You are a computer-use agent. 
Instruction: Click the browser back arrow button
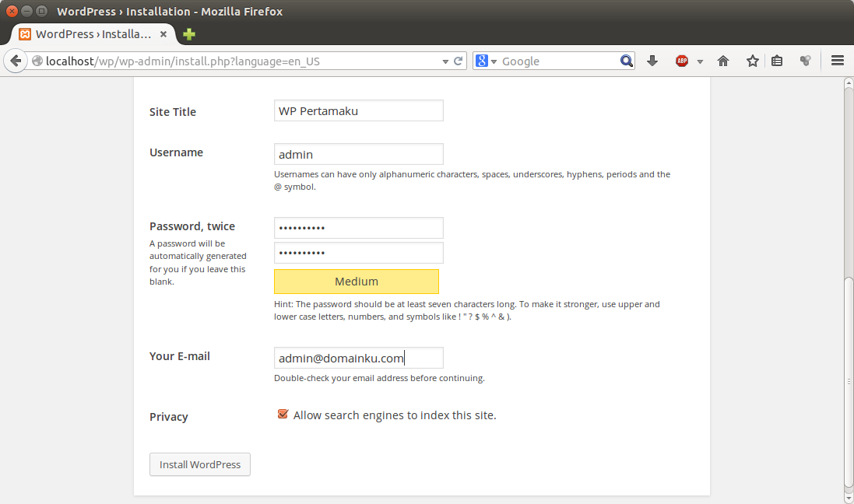15,61
